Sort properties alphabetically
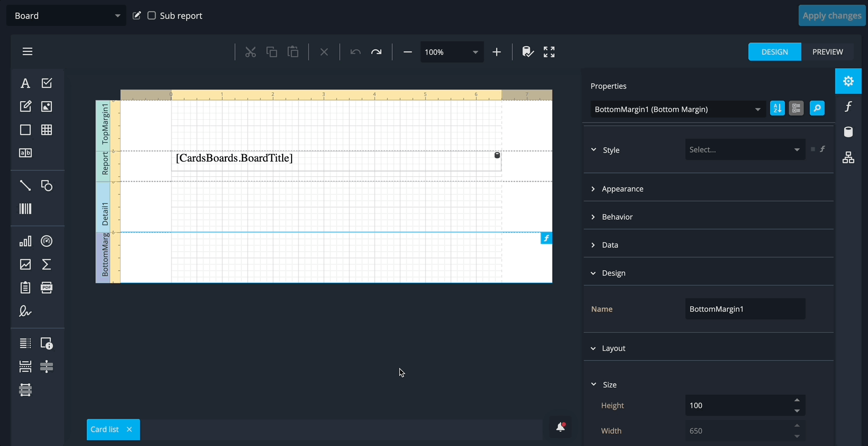Viewport: 868px width, 446px height. 777,108
